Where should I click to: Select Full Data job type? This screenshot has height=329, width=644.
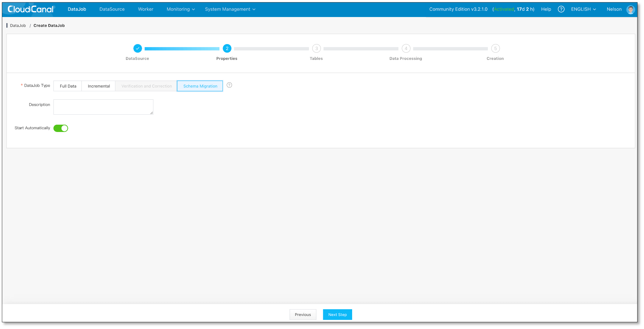point(68,86)
